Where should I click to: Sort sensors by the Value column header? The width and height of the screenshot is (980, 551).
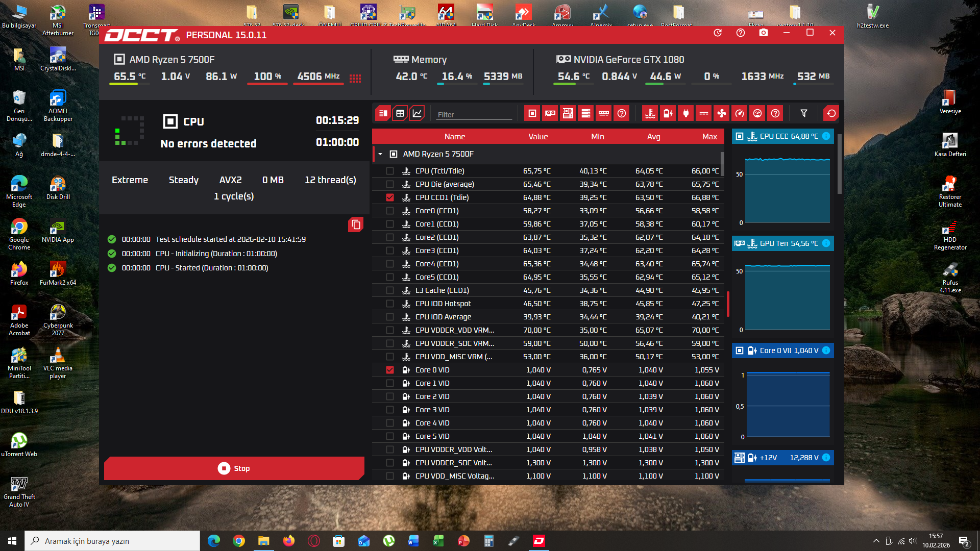click(x=538, y=137)
